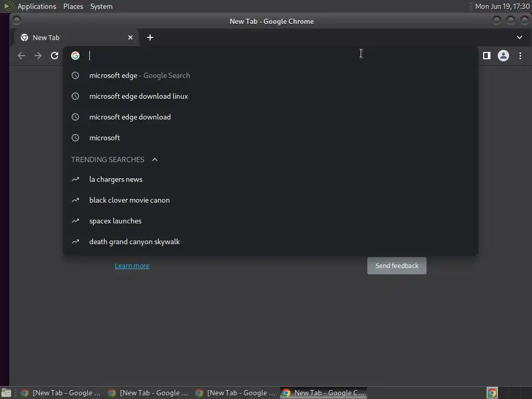Open the System menu

pyautogui.click(x=101, y=6)
